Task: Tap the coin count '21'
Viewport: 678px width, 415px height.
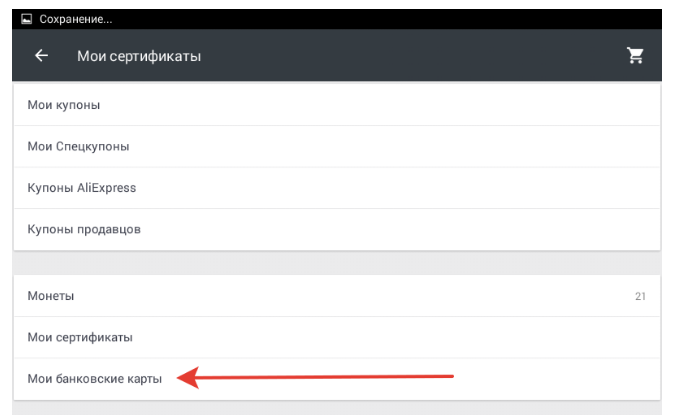Action: click(x=640, y=296)
